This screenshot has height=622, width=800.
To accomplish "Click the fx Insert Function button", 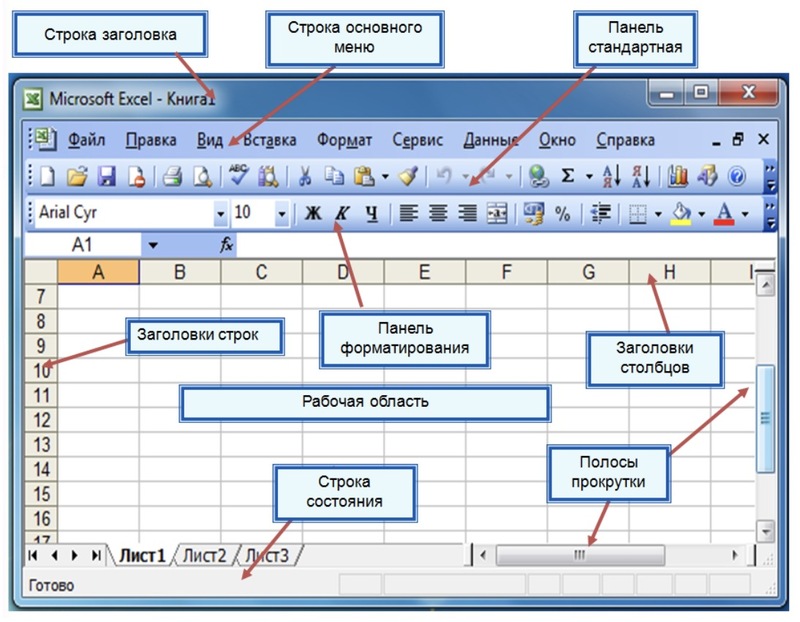I will pos(226,245).
